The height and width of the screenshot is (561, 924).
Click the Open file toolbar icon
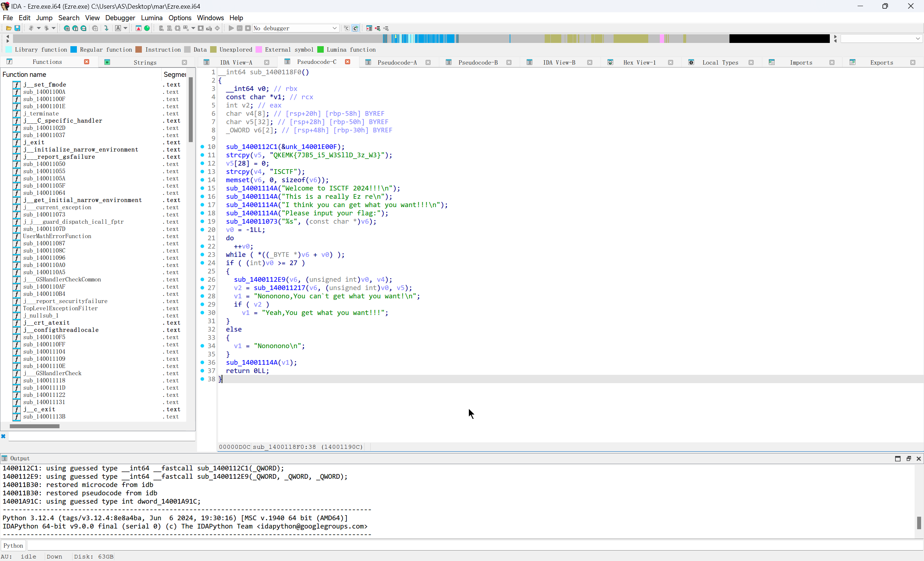coord(8,28)
